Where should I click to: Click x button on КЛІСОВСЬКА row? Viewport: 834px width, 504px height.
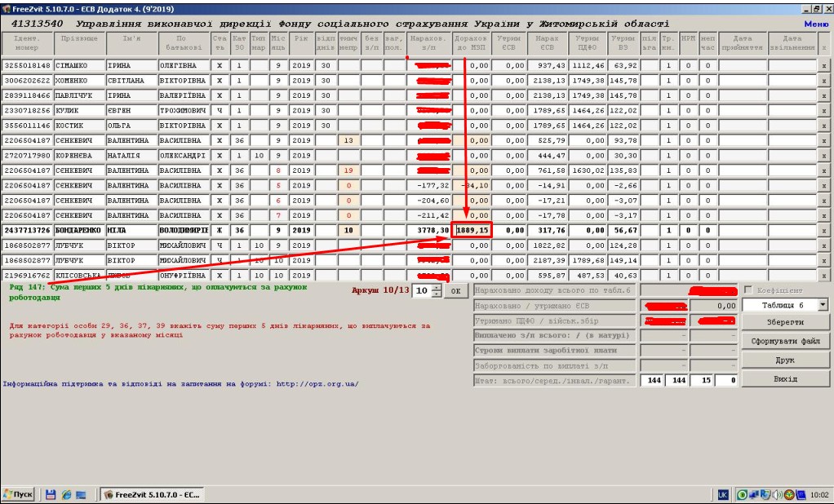(x=823, y=276)
